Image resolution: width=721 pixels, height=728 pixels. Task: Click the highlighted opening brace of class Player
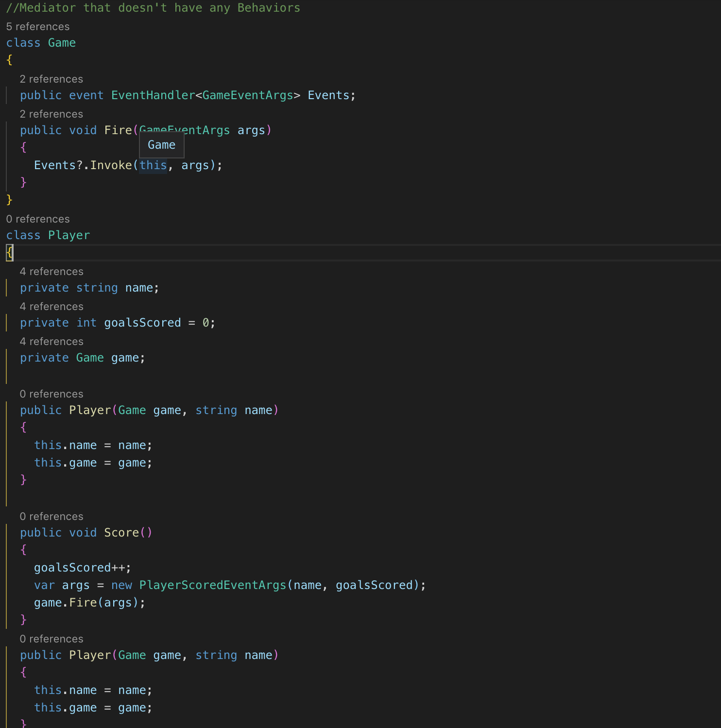pos(10,253)
